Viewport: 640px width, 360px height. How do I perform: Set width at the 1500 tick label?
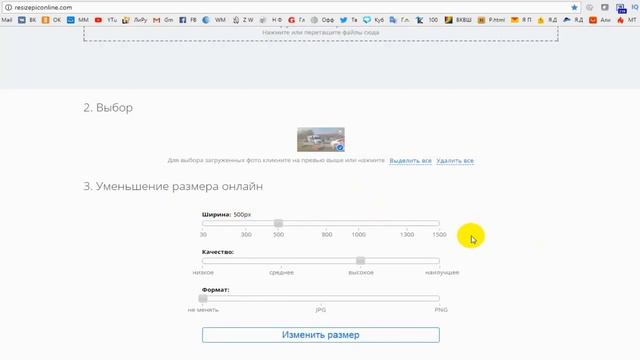439,235
